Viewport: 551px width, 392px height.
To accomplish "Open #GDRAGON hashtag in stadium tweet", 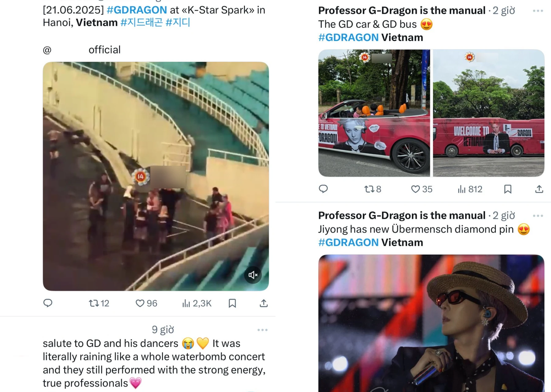I will point(137,10).
